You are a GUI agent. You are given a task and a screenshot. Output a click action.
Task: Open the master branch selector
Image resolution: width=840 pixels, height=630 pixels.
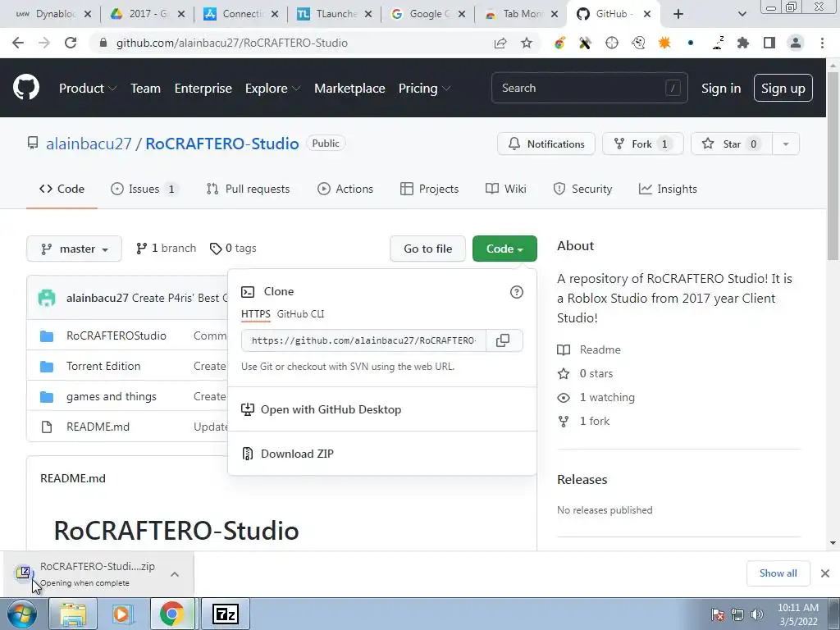coord(74,249)
